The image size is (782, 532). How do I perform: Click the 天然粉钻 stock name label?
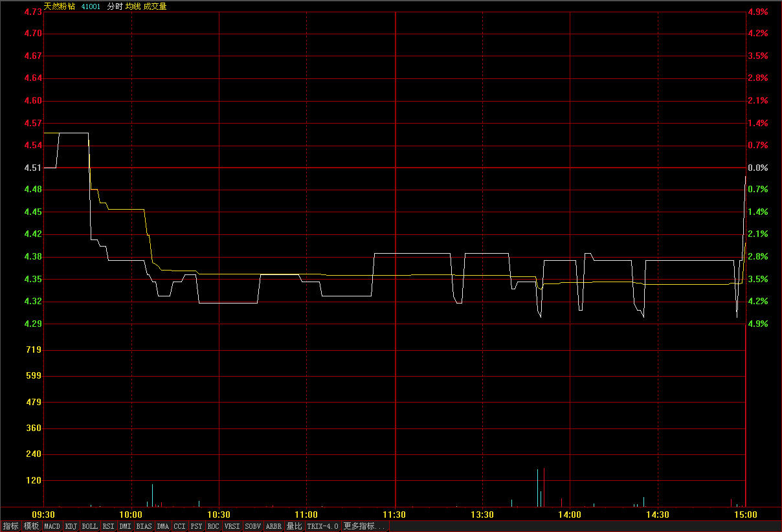coord(60,6)
